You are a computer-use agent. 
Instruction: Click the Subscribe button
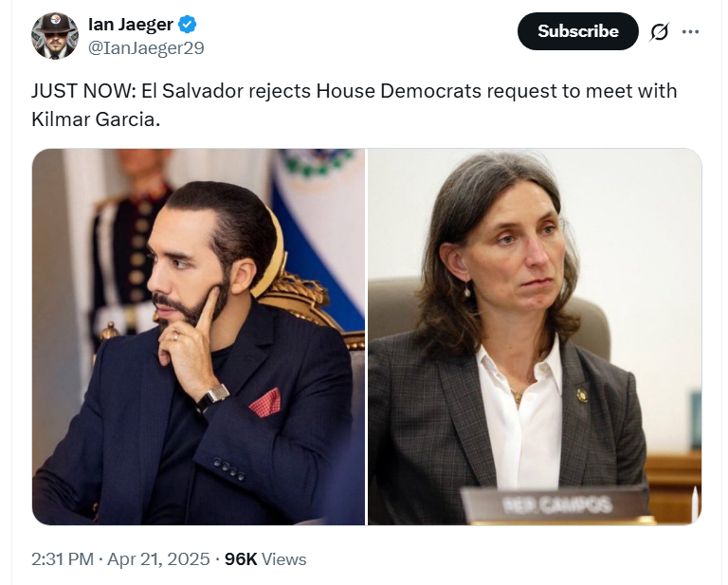[x=577, y=31]
